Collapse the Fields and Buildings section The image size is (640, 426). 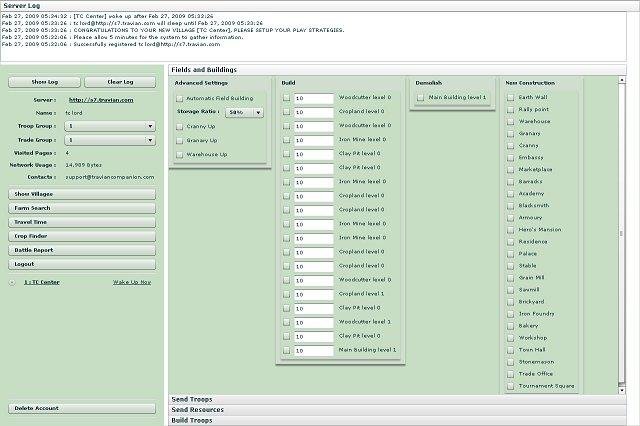click(x=397, y=70)
